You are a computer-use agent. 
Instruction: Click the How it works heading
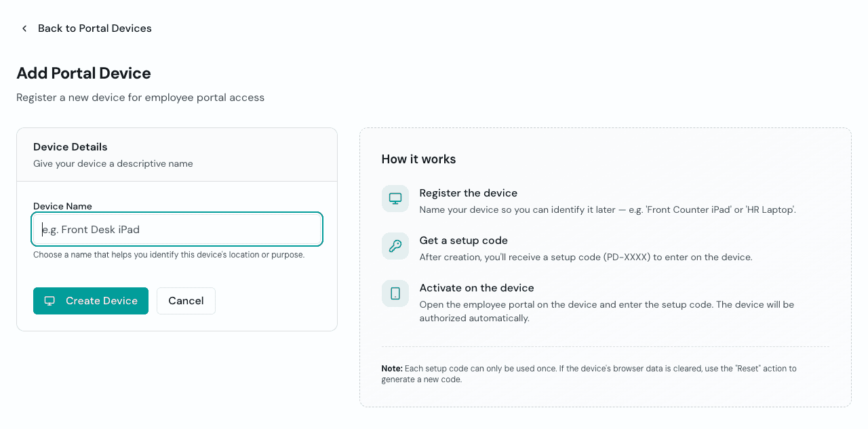coord(418,159)
